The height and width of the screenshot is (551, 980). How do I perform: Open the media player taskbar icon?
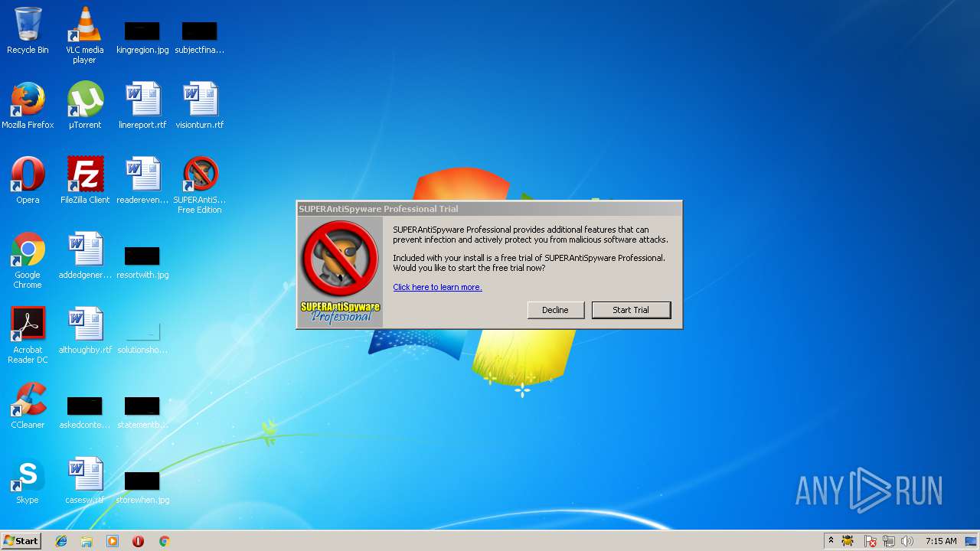(x=113, y=541)
